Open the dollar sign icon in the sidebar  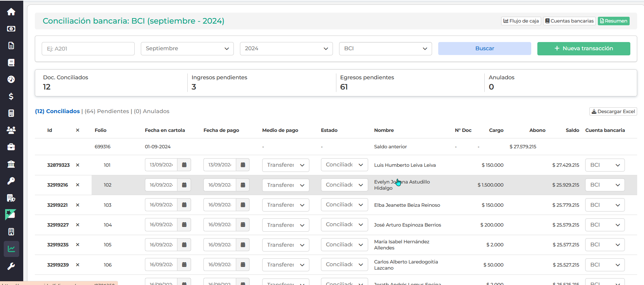coord(11,96)
